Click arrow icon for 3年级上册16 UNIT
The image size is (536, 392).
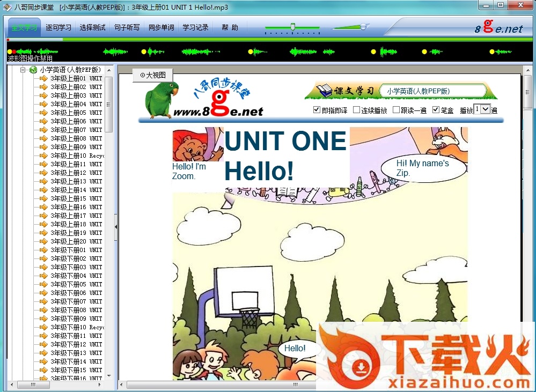[43, 207]
